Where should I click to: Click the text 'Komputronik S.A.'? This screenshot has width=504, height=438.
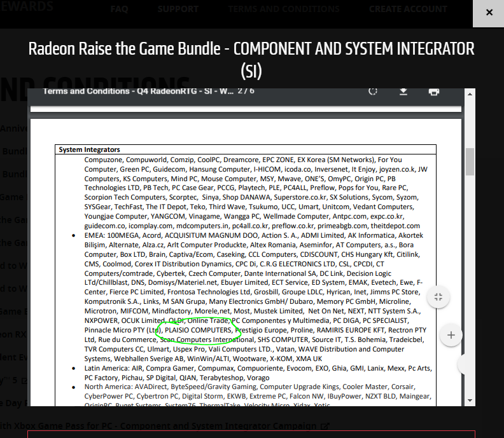112,301
